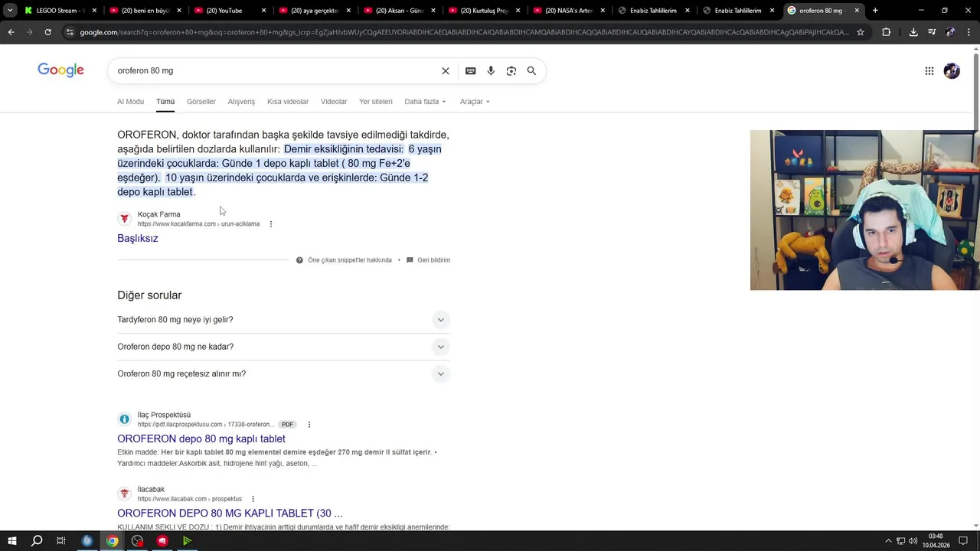Open "OROFERON DEPO 80 MG KAPLI TABLET (30 ..." link
Viewport: 980px width, 551px height.
pyautogui.click(x=230, y=513)
